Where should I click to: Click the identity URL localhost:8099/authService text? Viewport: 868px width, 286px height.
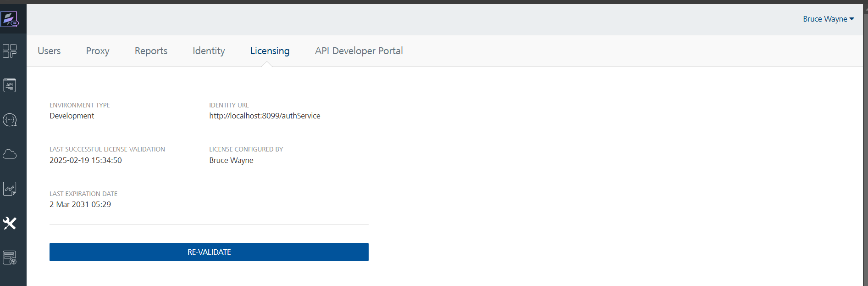(x=265, y=116)
